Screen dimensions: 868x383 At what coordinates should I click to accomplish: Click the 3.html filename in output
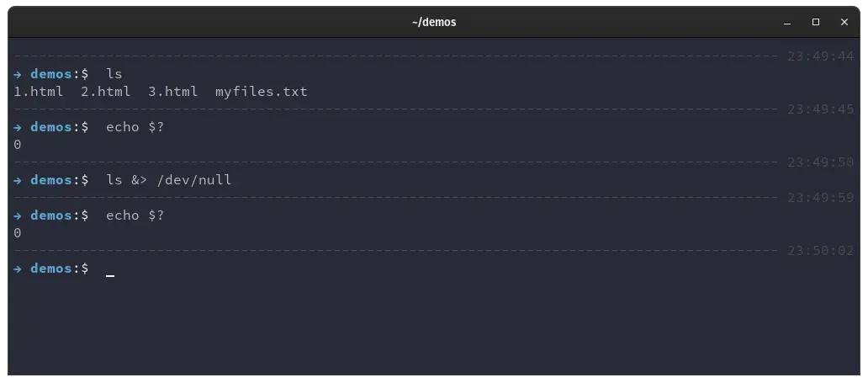coord(172,92)
